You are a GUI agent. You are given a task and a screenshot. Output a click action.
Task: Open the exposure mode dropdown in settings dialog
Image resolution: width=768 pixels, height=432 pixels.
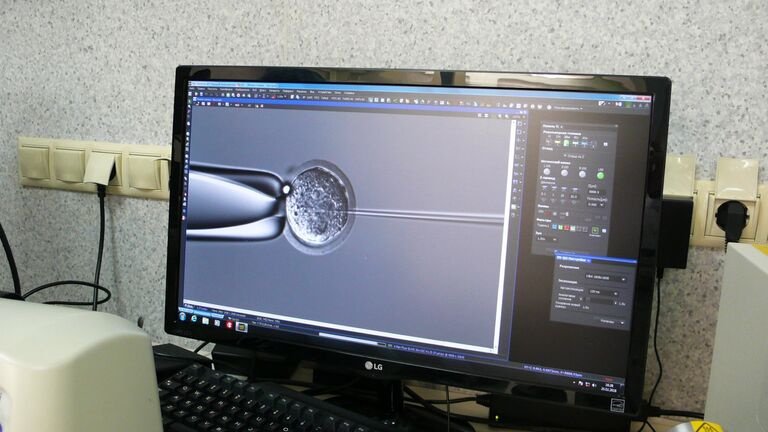603,293
